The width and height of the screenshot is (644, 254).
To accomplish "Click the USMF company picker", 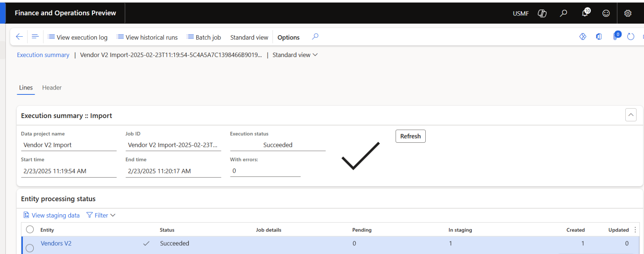I will [x=521, y=13].
